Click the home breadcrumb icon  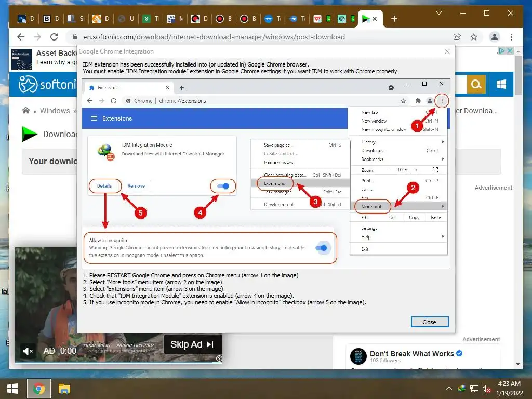pos(26,110)
